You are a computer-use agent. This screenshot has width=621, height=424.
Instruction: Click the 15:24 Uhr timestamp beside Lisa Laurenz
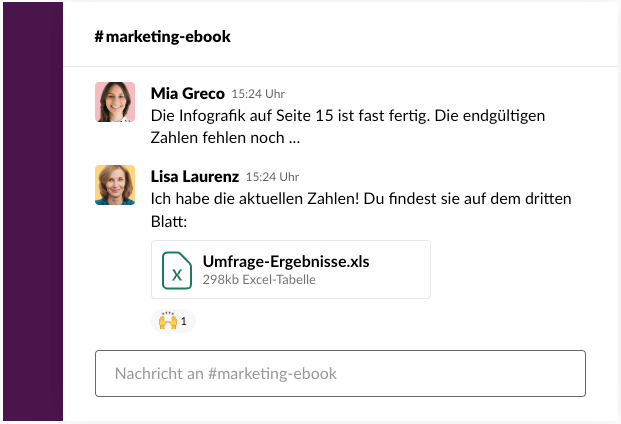coord(272,177)
